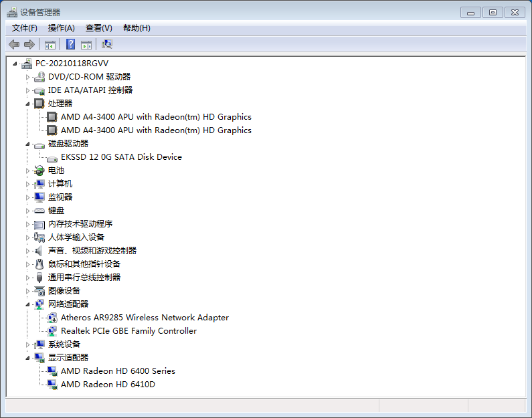The image size is (532, 418).
Task: Open the 查看(V) menu
Action: coord(99,28)
